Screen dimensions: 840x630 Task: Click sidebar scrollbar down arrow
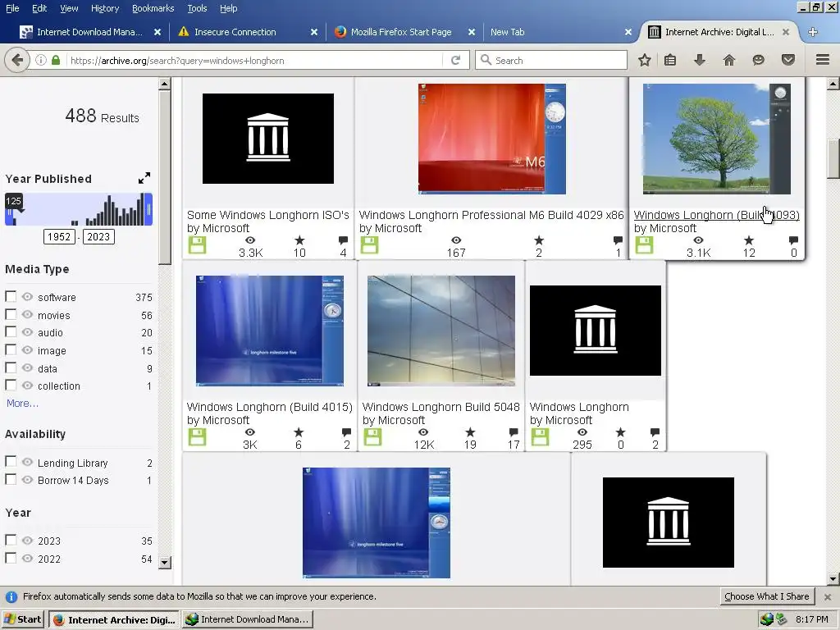point(165,562)
